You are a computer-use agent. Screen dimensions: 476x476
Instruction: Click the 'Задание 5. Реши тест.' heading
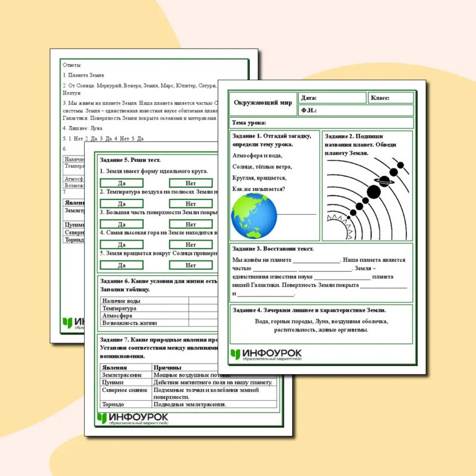click(130, 160)
